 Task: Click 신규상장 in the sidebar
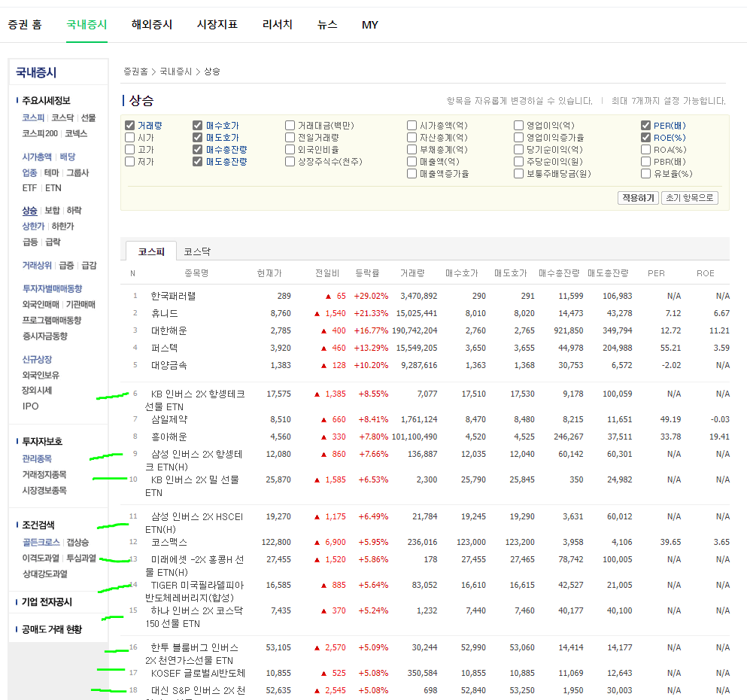click(37, 360)
